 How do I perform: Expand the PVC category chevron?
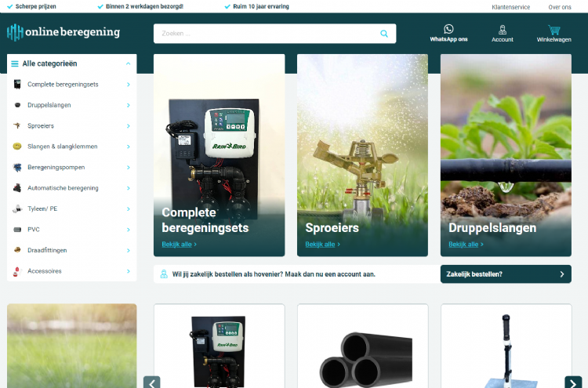[128, 230]
